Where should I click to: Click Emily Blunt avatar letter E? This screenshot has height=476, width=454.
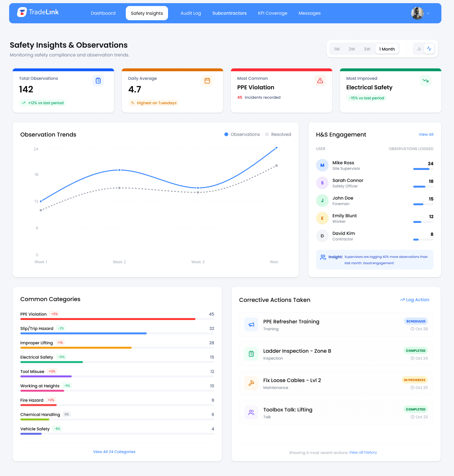click(322, 218)
